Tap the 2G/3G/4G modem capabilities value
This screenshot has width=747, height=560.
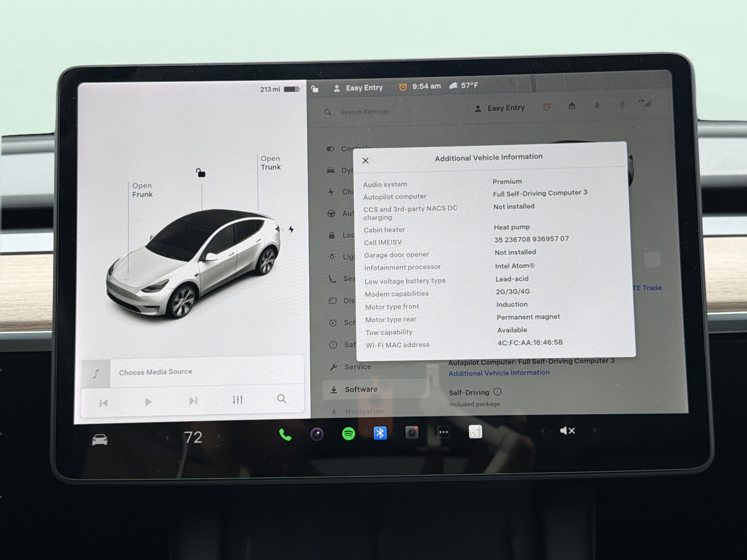513,291
